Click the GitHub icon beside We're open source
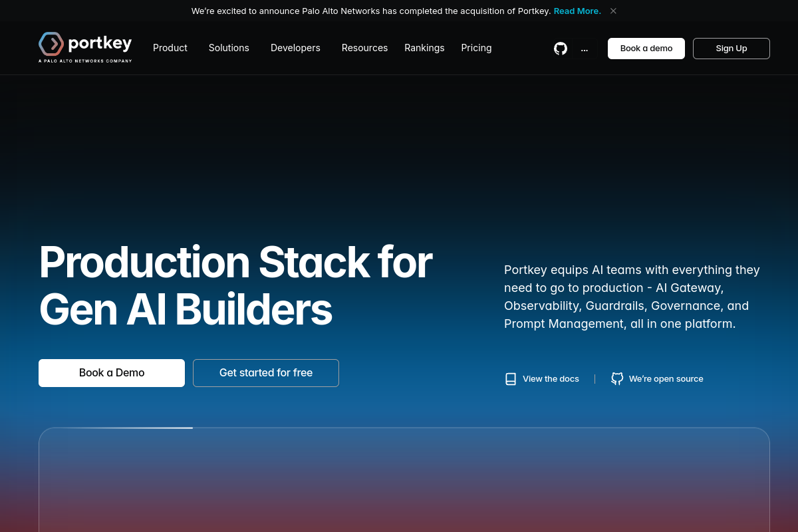This screenshot has height=532, width=798. (617, 379)
